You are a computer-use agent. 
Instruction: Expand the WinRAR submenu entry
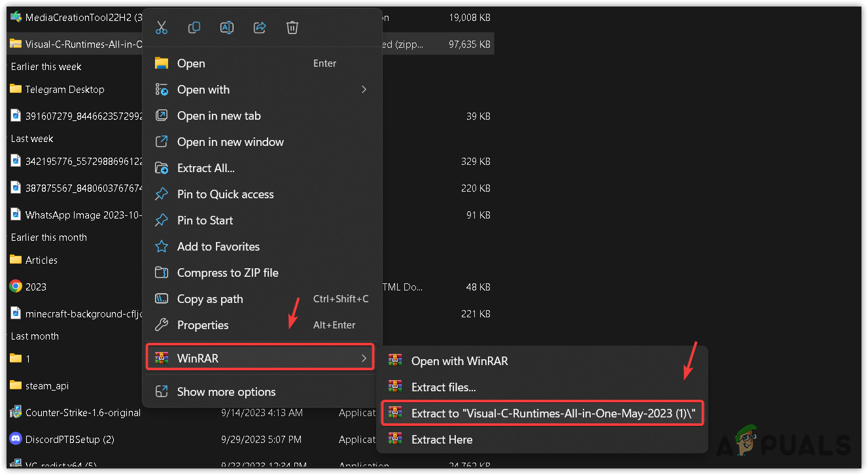[260, 358]
